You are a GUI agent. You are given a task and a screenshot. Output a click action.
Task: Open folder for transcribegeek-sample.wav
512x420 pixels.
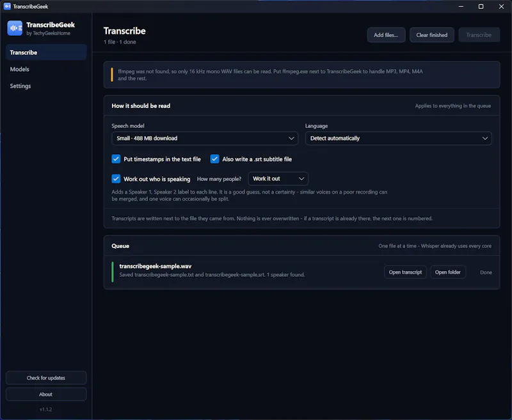pos(447,272)
